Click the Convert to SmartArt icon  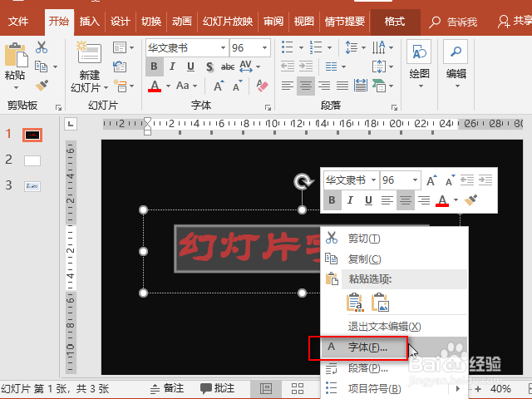[x=379, y=86]
